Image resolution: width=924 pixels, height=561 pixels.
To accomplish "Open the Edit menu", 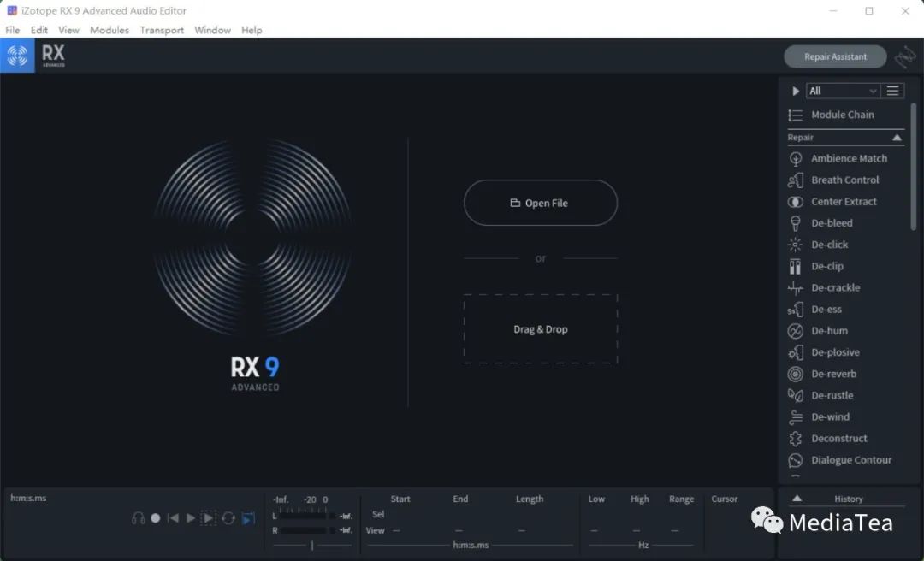I will click(x=38, y=30).
